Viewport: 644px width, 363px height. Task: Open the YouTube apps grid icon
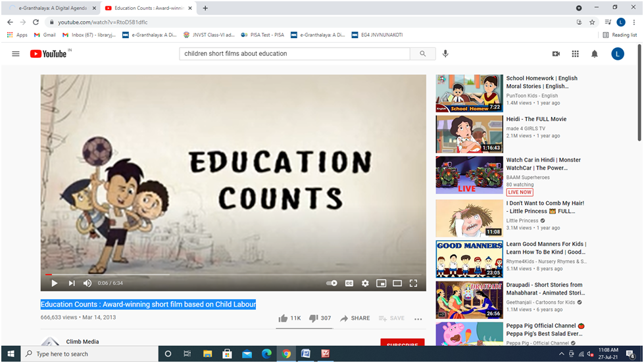(x=575, y=54)
